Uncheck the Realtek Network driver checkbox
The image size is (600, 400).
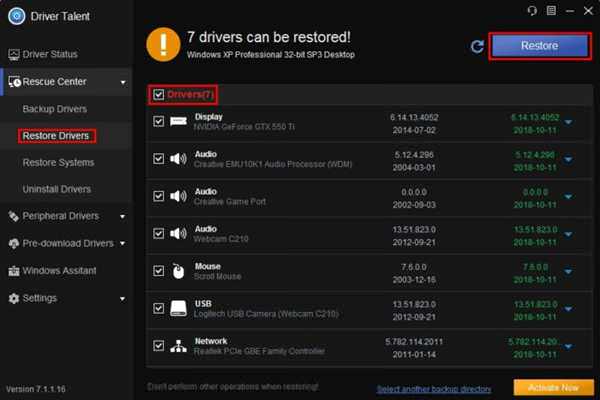pyautogui.click(x=158, y=346)
